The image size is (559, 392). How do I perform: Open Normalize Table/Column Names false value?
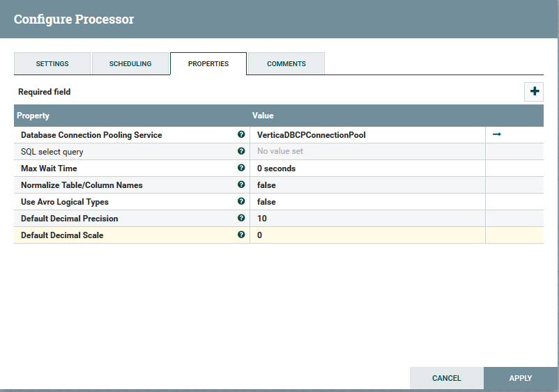(x=367, y=185)
